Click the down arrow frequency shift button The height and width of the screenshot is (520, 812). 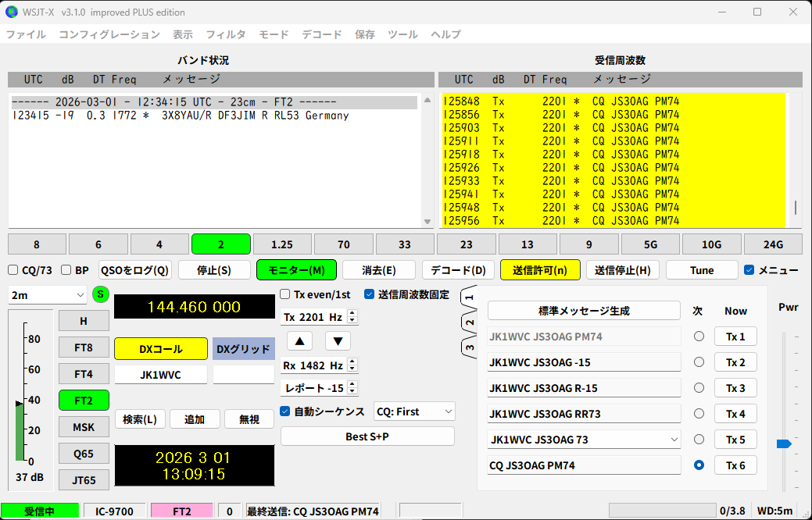click(338, 341)
